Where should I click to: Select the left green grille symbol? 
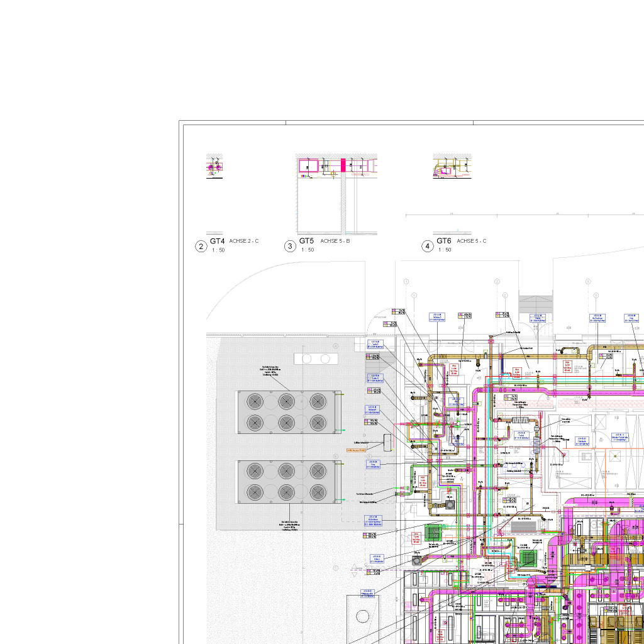(433, 533)
